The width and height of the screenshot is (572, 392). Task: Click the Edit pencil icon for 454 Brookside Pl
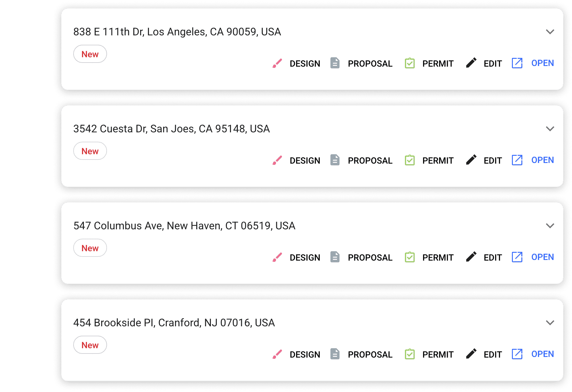tap(471, 354)
